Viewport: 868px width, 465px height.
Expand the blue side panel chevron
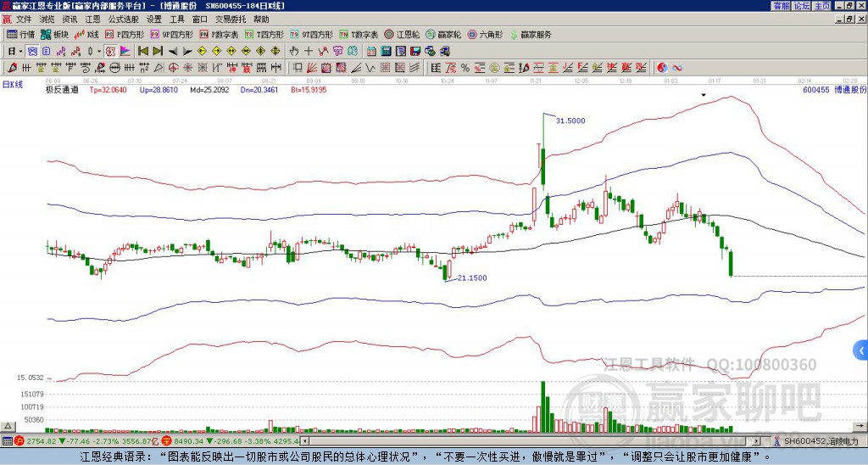pos(861,350)
